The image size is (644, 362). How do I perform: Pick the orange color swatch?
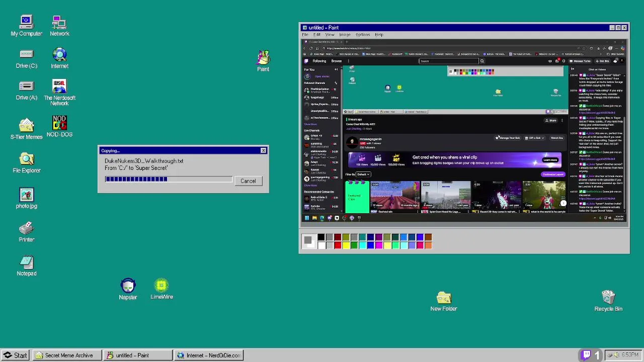[428, 245]
